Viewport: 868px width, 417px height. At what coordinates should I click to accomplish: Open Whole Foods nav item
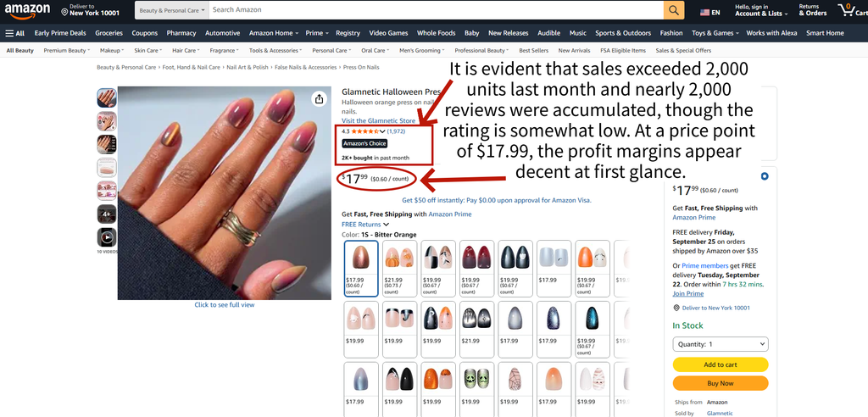pyautogui.click(x=437, y=33)
